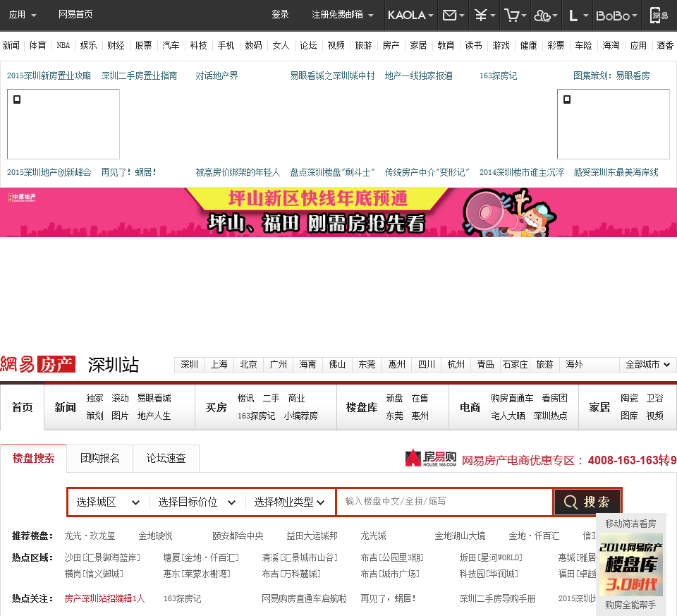Open the 选择目标价位 dropdown
This screenshot has height=616, width=677.
(197, 502)
